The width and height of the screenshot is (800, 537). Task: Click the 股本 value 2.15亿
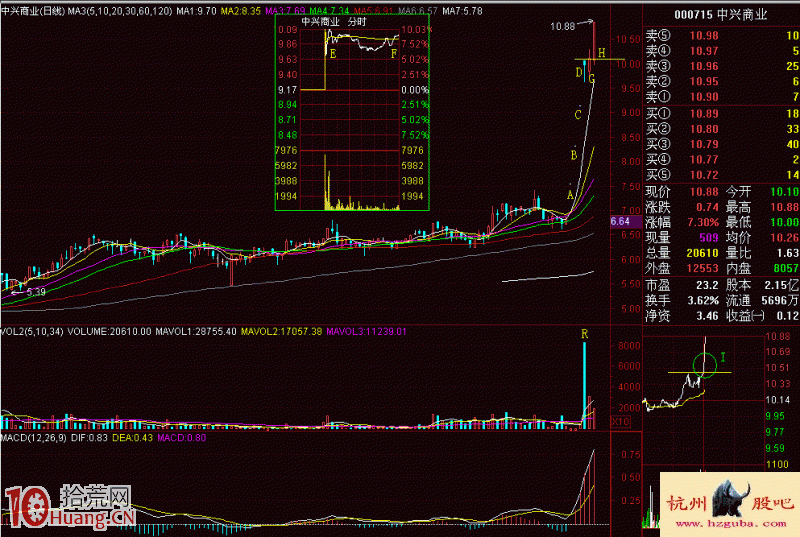click(x=781, y=285)
